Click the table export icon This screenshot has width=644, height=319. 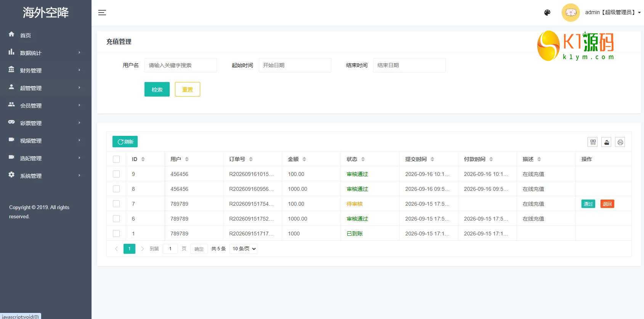[x=607, y=142]
